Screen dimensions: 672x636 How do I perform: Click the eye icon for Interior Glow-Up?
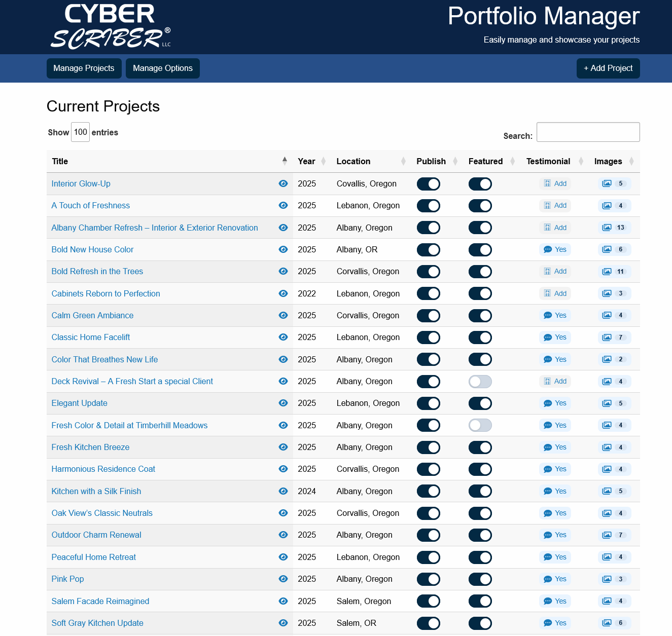click(x=283, y=183)
